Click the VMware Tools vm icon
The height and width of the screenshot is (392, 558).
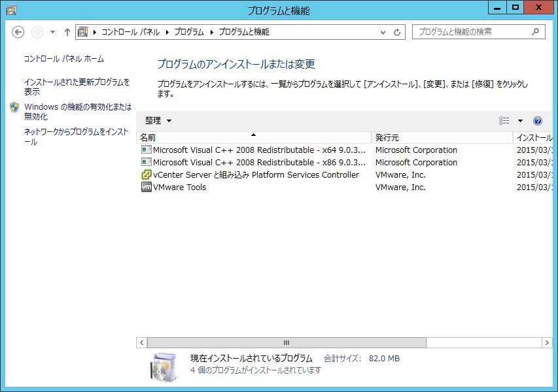pos(147,187)
